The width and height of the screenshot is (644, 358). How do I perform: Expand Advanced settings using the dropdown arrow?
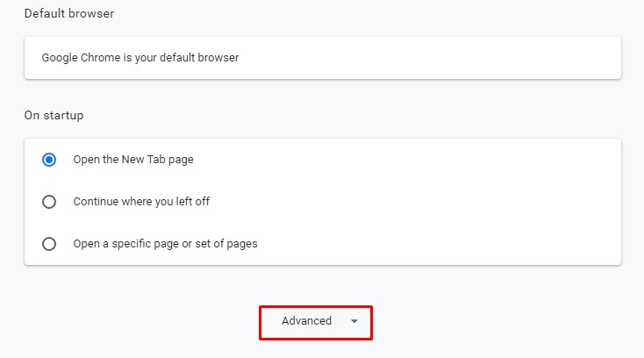tap(354, 321)
